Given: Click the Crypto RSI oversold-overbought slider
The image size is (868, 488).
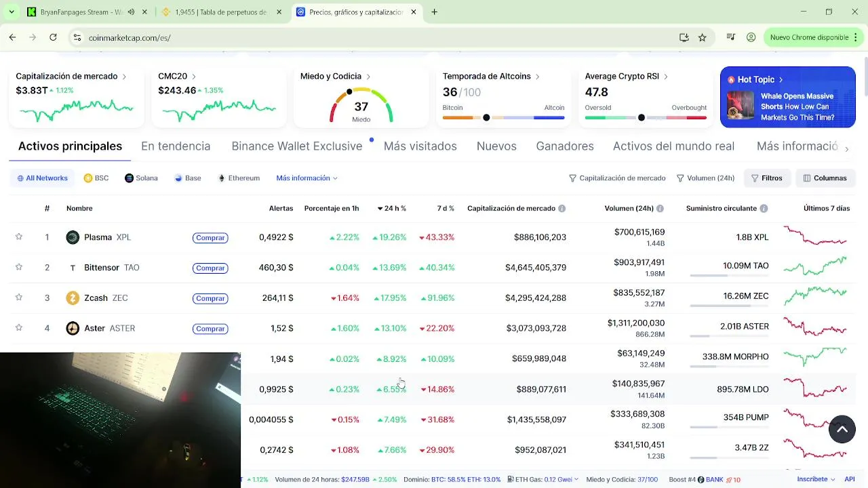Looking at the screenshot, I should [x=646, y=118].
